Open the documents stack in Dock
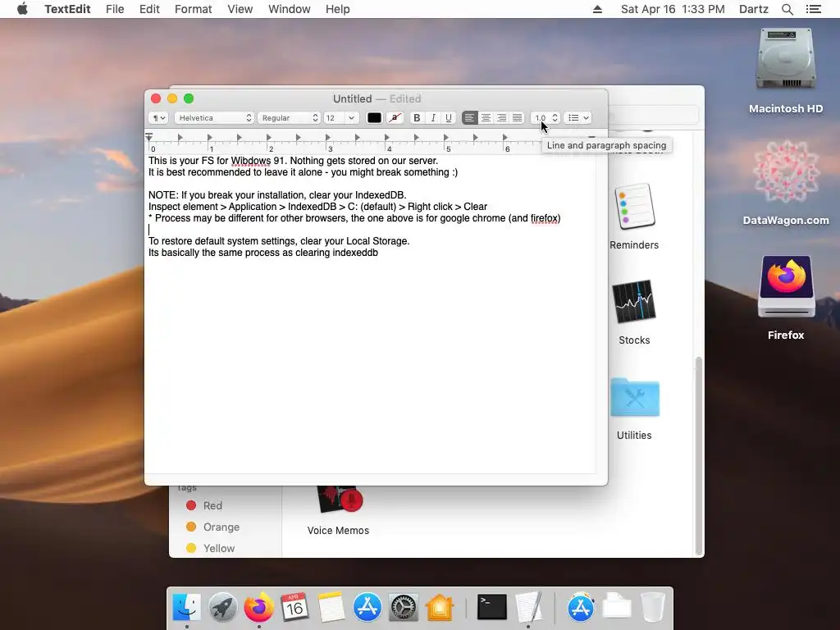The width and height of the screenshot is (840, 630). click(617, 608)
